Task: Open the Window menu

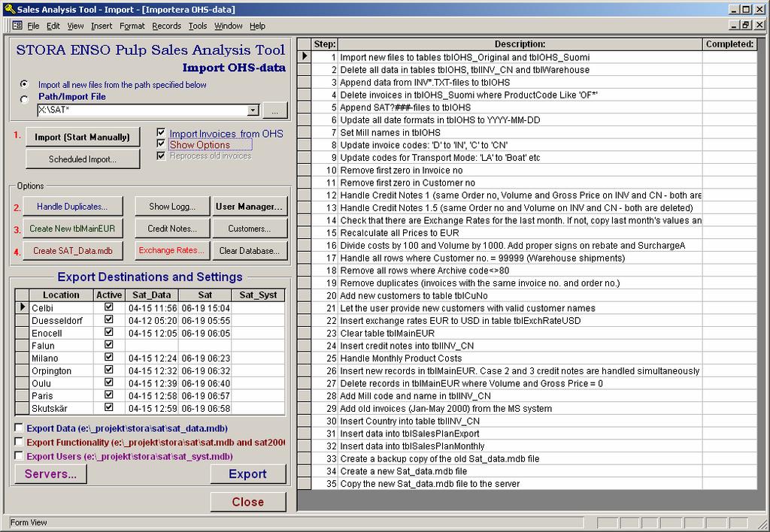Action: [x=228, y=26]
